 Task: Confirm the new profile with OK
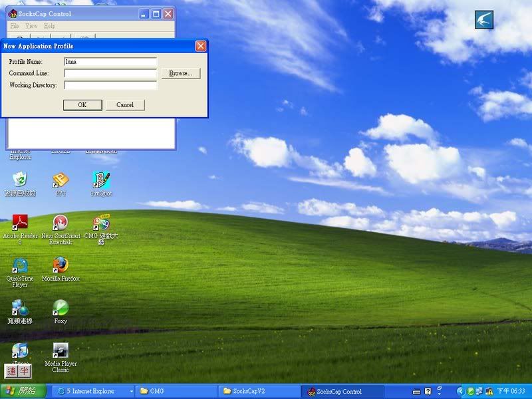(82, 105)
